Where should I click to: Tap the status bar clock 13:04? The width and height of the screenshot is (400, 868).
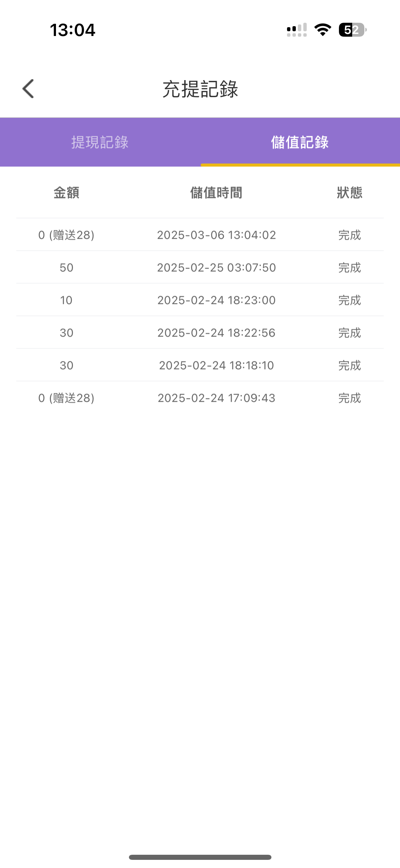[73, 30]
